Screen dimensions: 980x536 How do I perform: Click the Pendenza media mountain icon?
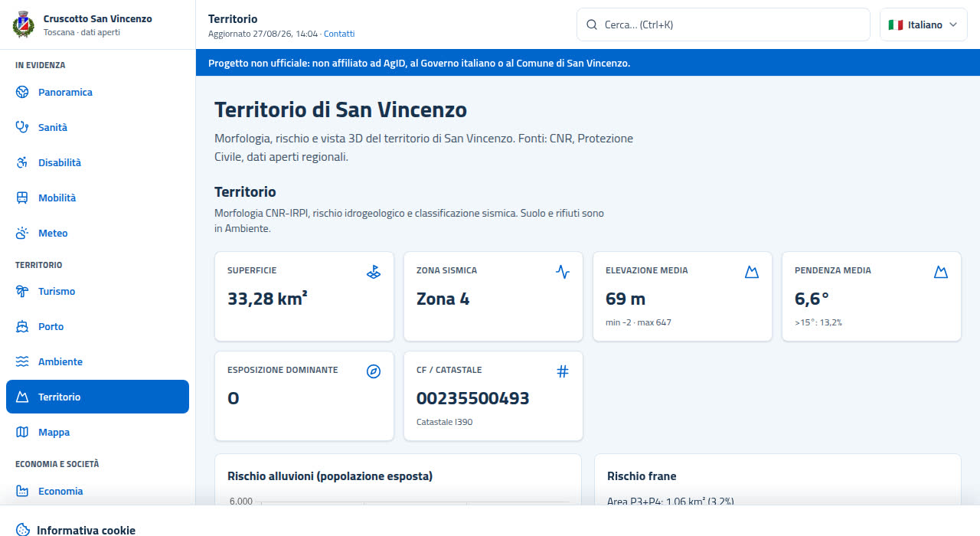click(x=941, y=272)
